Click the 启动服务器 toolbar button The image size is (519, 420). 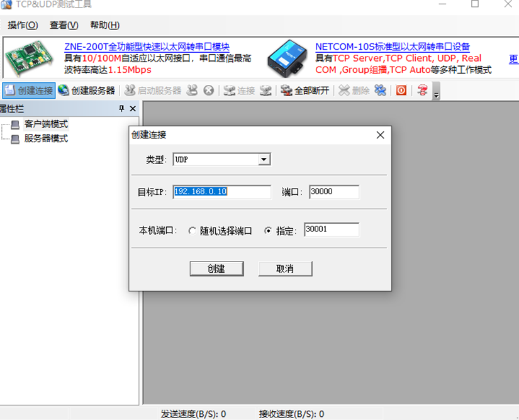coord(153,91)
